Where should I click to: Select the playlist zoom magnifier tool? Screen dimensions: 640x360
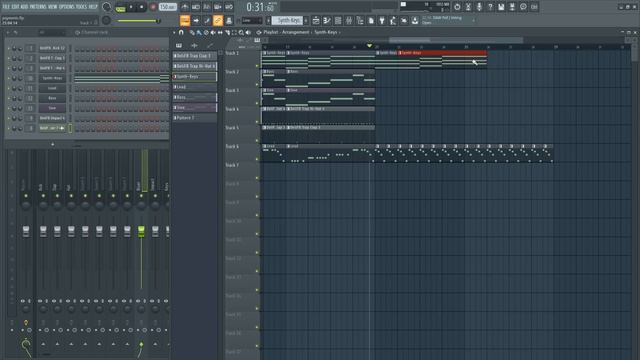click(x=241, y=32)
